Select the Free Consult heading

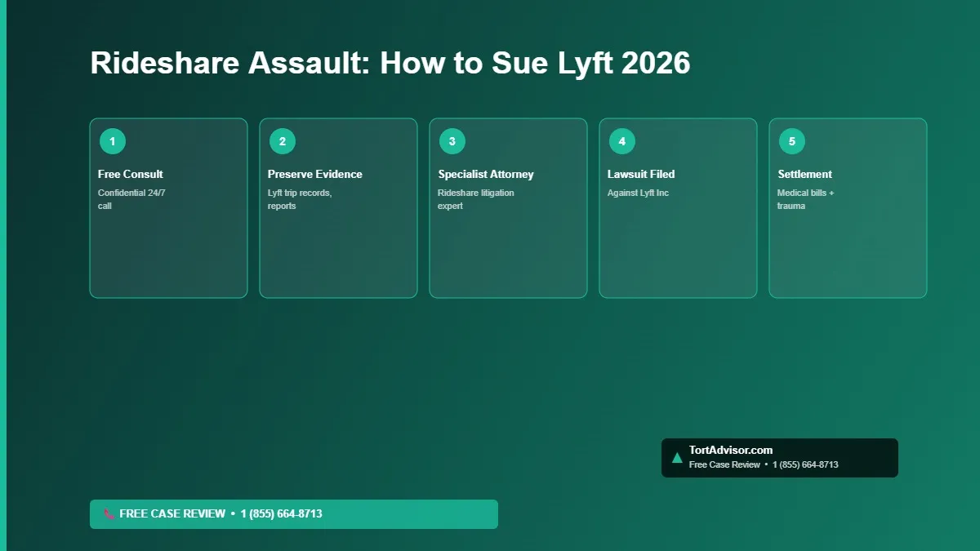[x=131, y=174]
